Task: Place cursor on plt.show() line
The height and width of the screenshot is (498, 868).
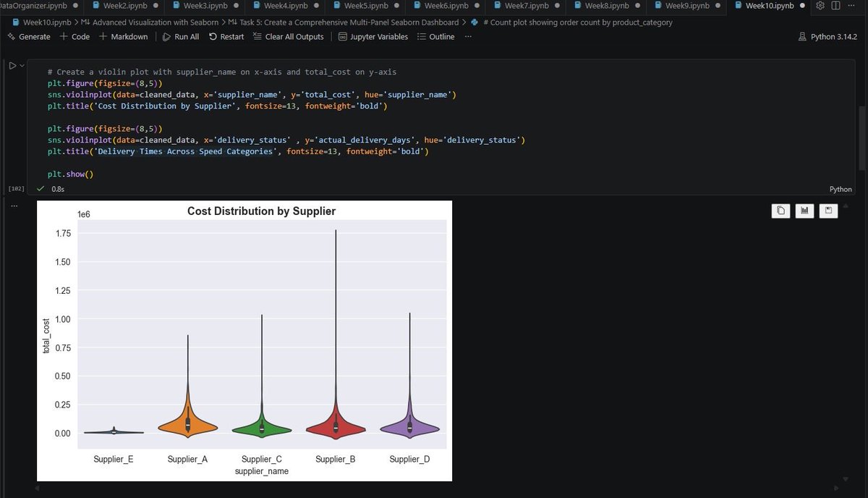Action: click(71, 174)
